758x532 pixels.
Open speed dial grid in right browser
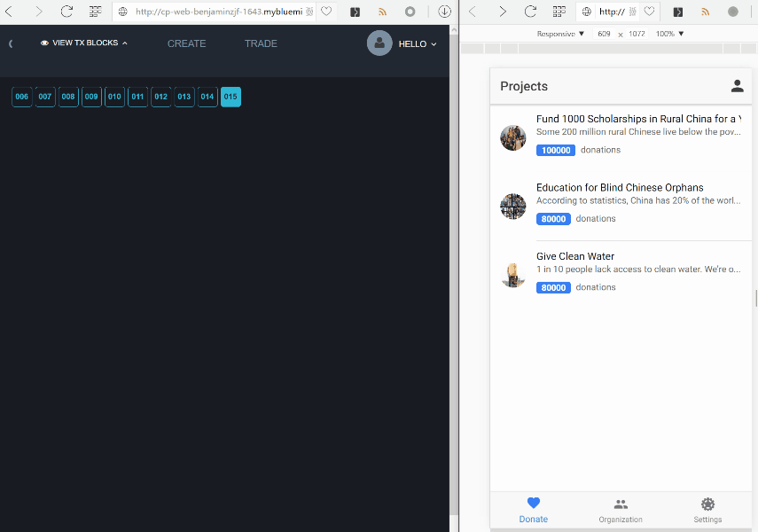[x=559, y=12]
